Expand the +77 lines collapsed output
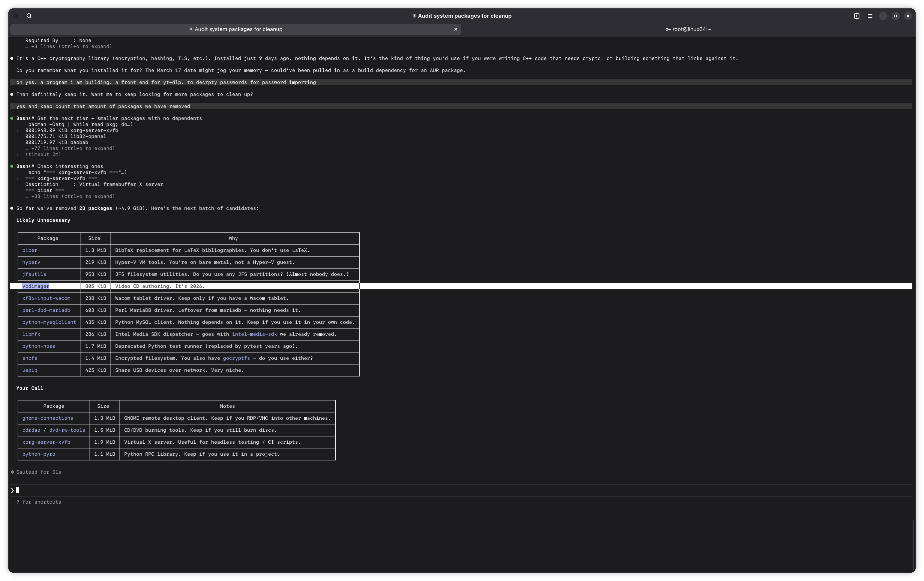 tap(70, 148)
